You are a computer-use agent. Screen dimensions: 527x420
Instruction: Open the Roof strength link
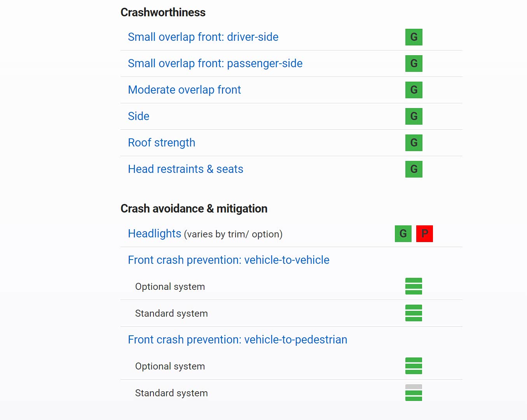click(x=161, y=143)
